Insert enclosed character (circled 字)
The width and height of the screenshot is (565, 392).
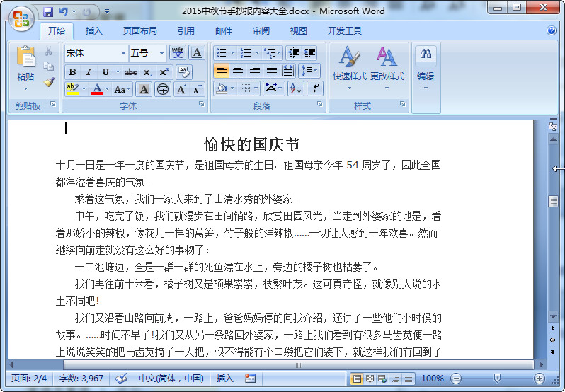tap(163, 89)
